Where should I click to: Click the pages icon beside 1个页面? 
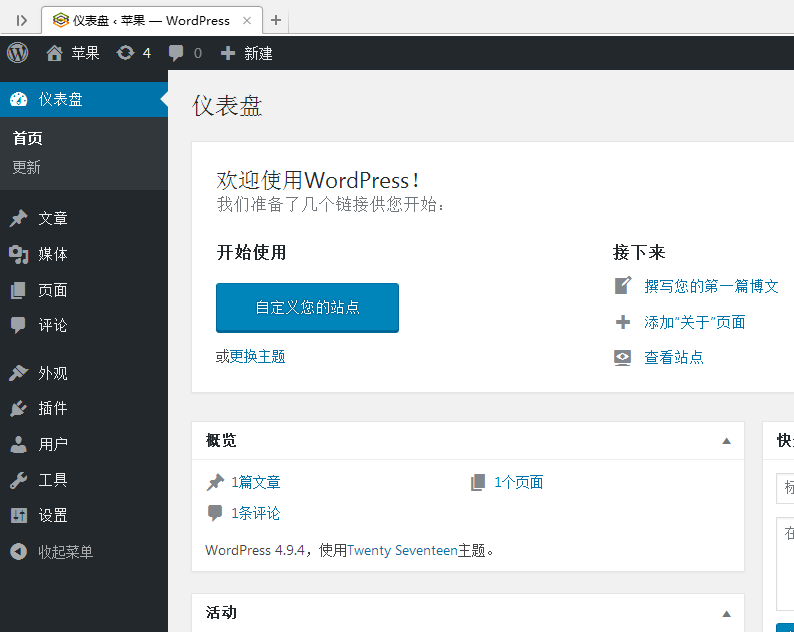pyautogui.click(x=478, y=482)
